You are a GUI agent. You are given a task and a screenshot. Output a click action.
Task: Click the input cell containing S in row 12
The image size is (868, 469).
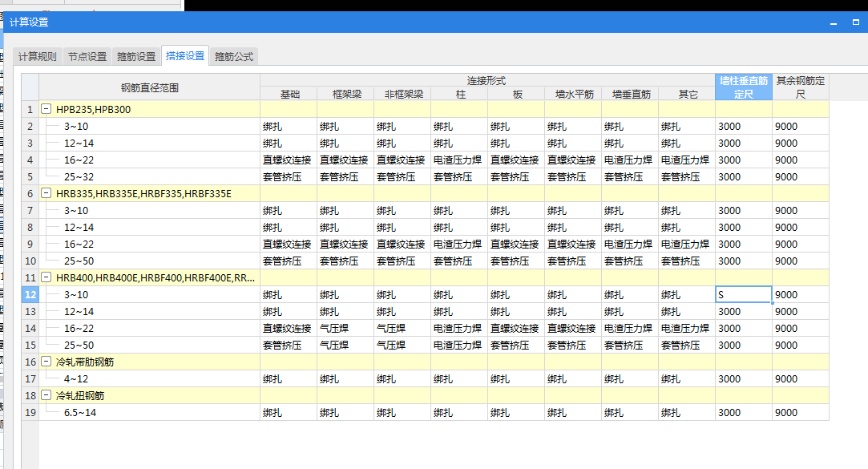[x=744, y=294]
